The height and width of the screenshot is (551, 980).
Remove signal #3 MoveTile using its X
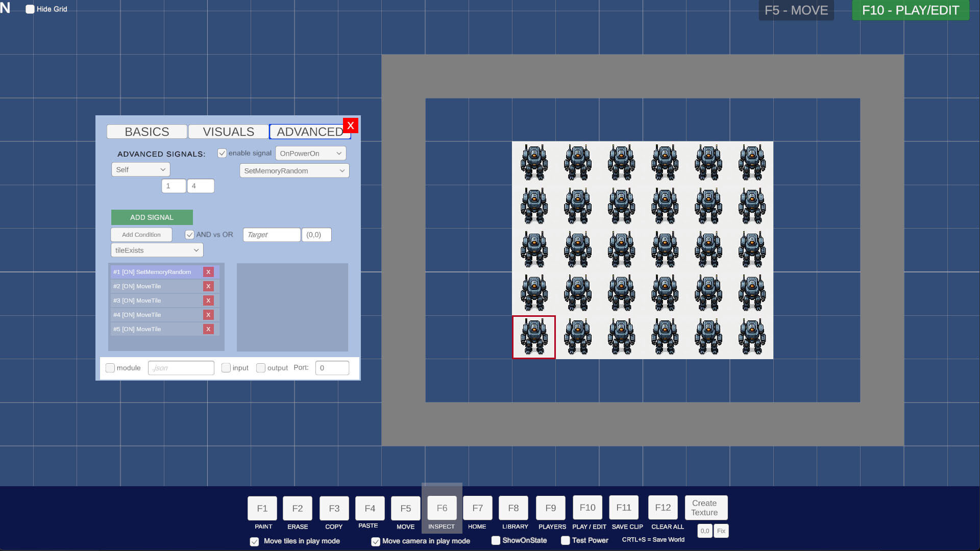click(208, 300)
